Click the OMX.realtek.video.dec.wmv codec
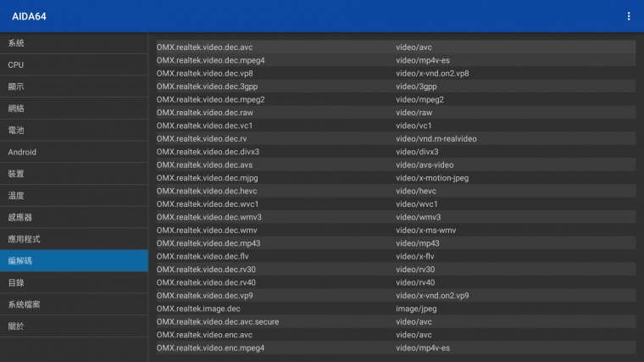This screenshot has width=644, height=362. click(x=396, y=230)
